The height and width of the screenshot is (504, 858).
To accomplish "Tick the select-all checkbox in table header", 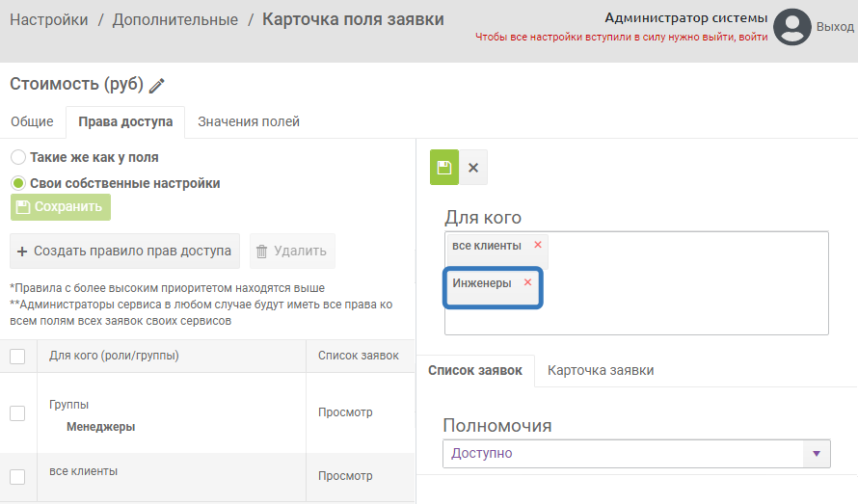I will pos(17,357).
